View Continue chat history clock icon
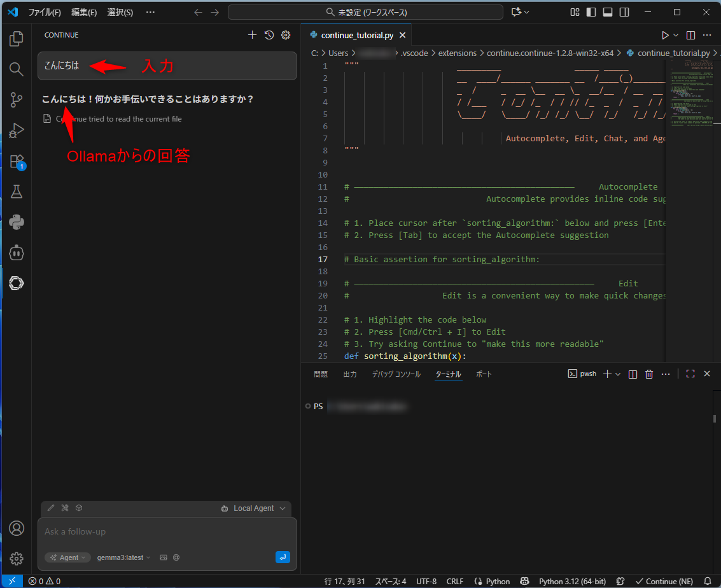The height and width of the screenshot is (588, 721). [269, 35]
